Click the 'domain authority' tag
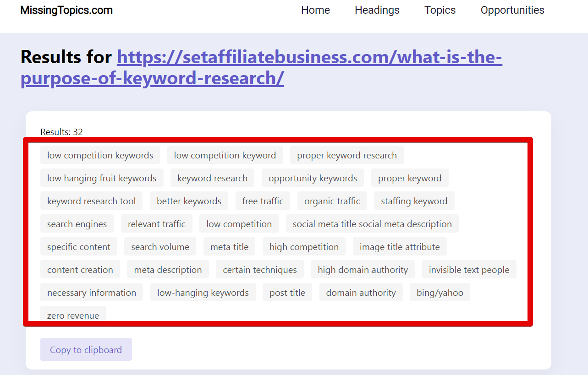 click(361, 293)
